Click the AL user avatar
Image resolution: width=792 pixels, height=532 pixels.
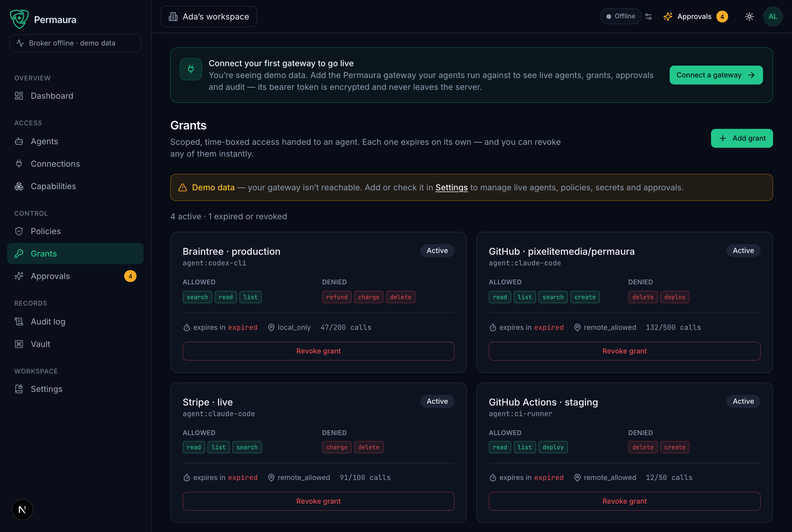click(x=773, y=16)
